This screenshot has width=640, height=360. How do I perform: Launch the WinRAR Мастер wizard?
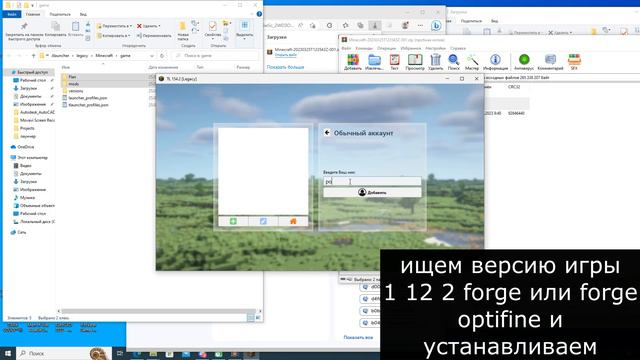pos(472,62)
